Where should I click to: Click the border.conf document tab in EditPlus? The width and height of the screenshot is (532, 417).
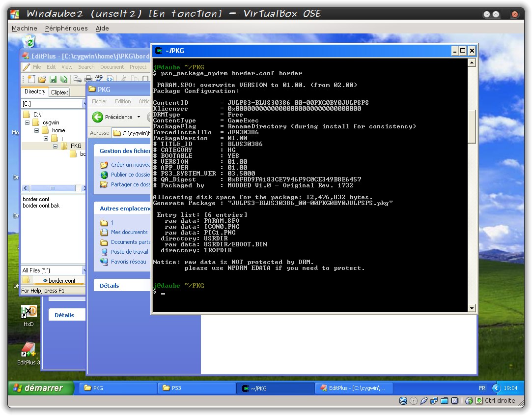pyautogui.click(x=60, y=281)
